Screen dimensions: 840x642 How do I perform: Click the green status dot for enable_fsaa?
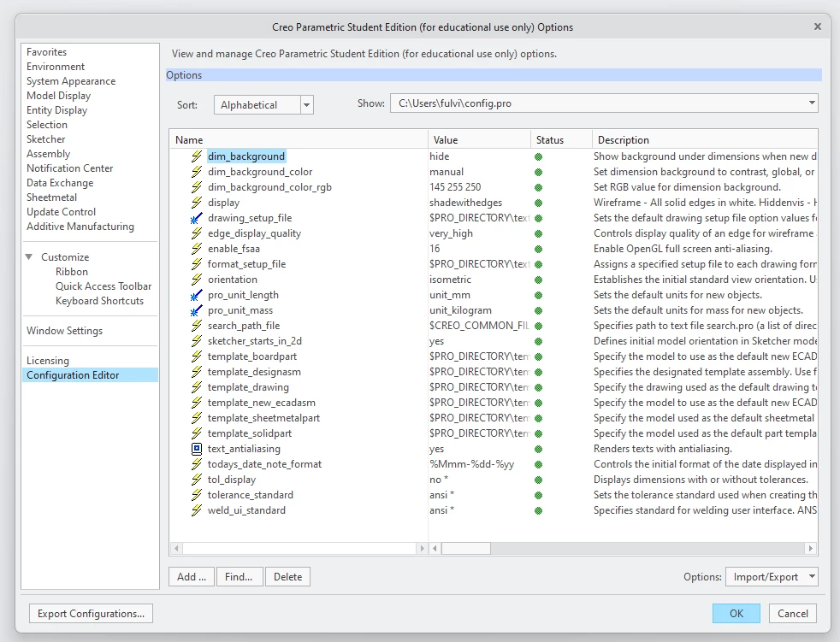tap(538, 249)
